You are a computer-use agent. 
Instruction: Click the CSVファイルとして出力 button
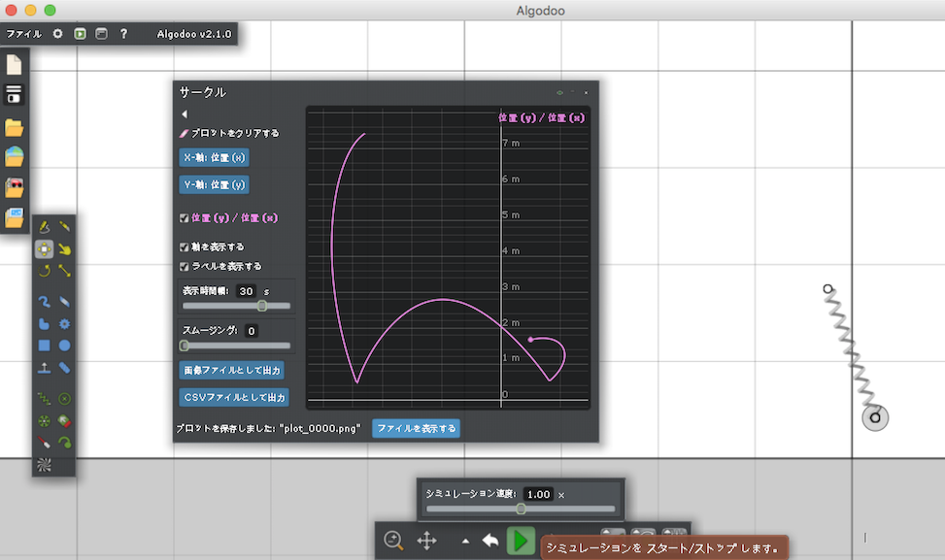pos(233,397)
